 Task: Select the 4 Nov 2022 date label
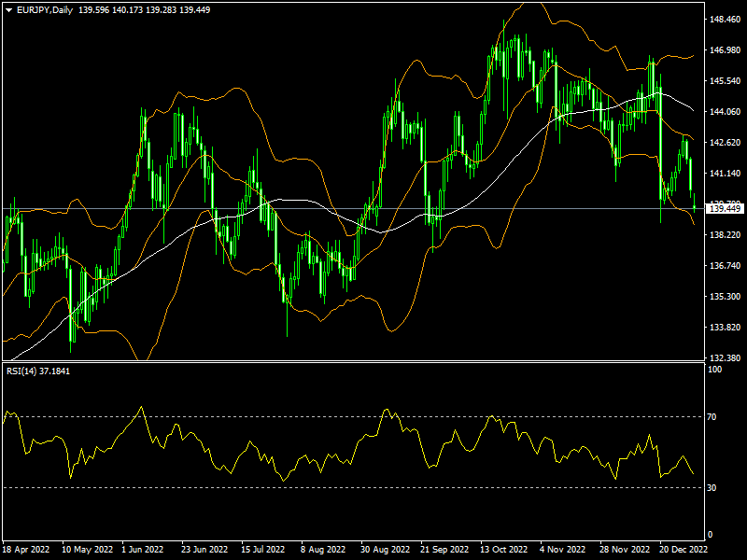coord(563,550)
